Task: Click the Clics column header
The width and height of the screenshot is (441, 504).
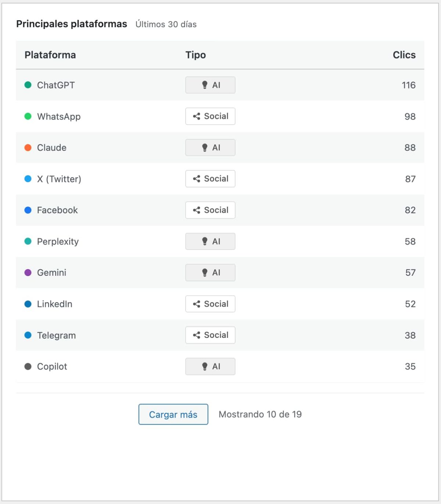Action: pos(404,55)
